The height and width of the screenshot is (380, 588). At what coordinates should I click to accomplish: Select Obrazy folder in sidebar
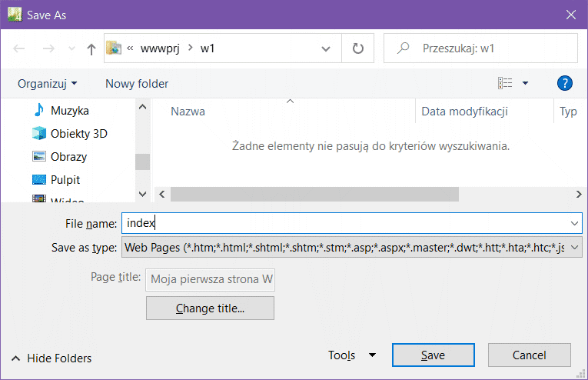(x=68, y=157)
